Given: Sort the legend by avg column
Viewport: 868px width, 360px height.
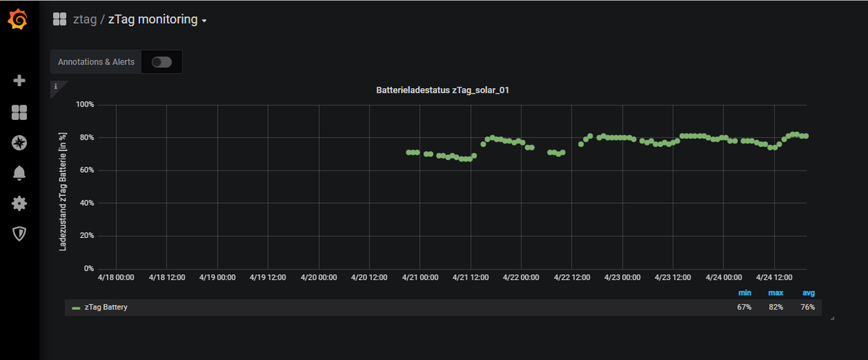Looking at the screenshot, I should 809,293.
